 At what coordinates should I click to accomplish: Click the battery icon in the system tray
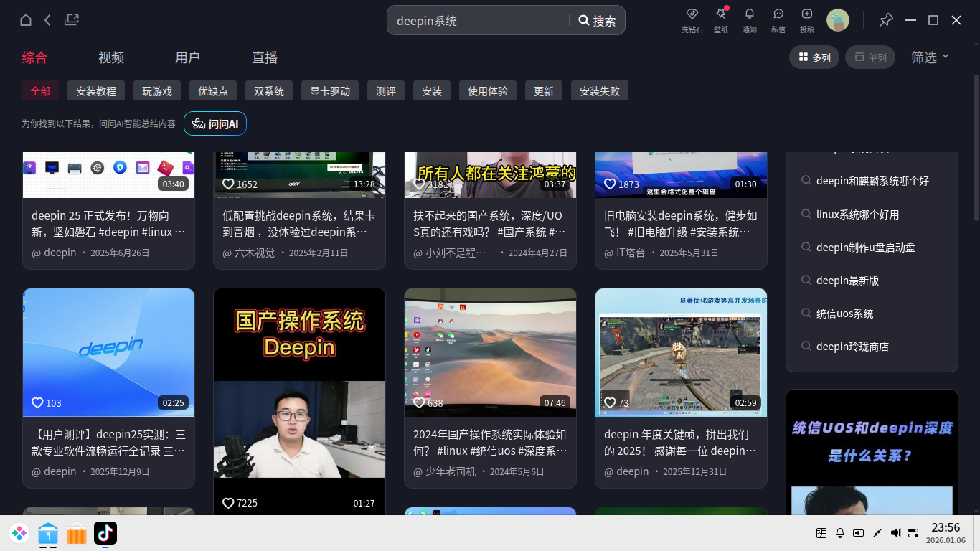[859, 533]
